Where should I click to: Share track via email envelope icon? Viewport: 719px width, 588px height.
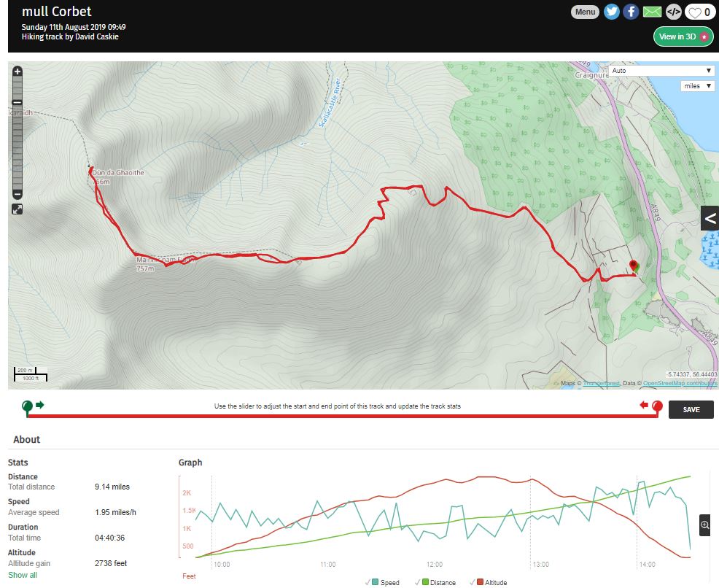point(652,12)
